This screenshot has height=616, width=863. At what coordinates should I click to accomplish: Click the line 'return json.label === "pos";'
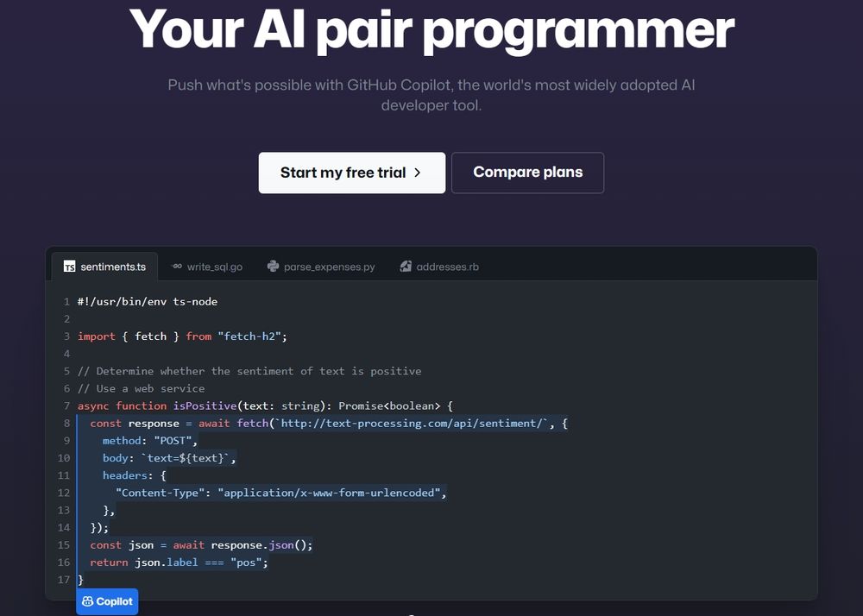click(x=179, y=563)
